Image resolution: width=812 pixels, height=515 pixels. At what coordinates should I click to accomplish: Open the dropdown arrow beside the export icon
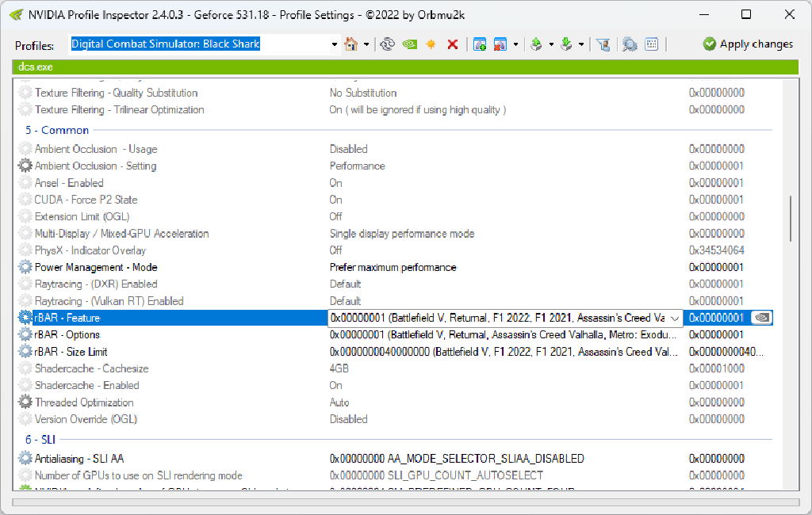click(551, 44)
